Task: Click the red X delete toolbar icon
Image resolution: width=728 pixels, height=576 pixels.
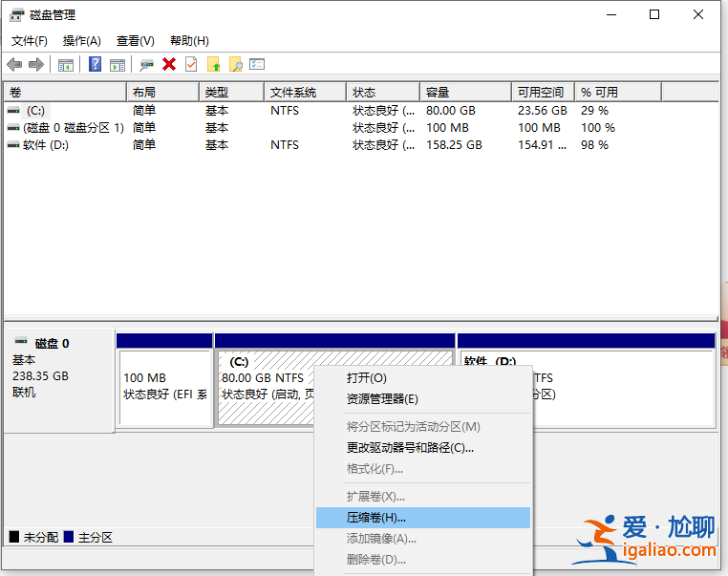Action: click(169, 64)
